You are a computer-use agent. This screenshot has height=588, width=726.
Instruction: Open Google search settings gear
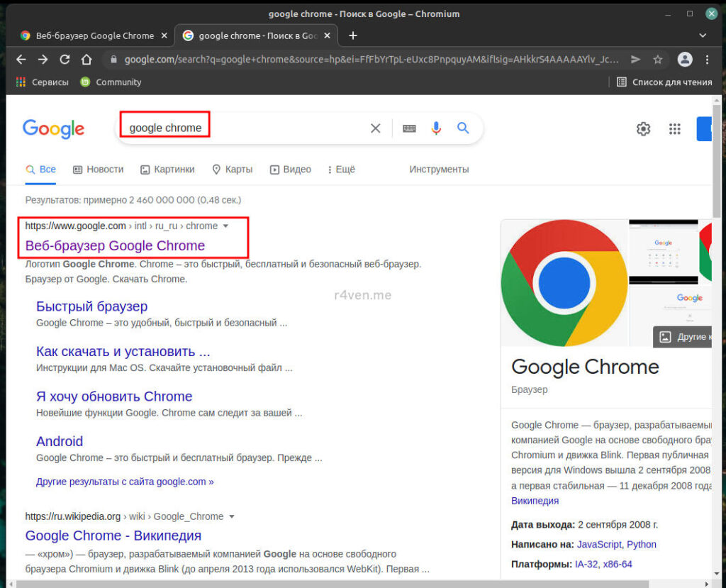pos(643,129)
